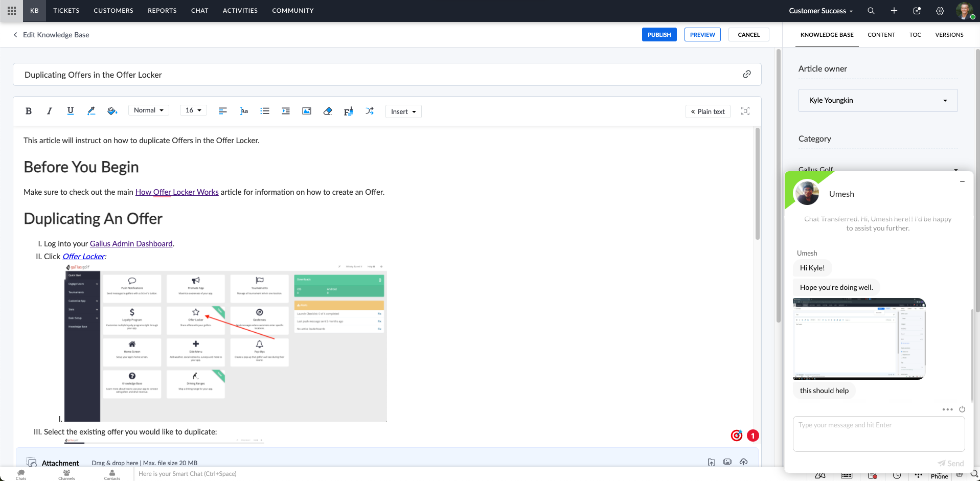980x481 pixels.
Task: Open the text alignment options
Action: 223,111
